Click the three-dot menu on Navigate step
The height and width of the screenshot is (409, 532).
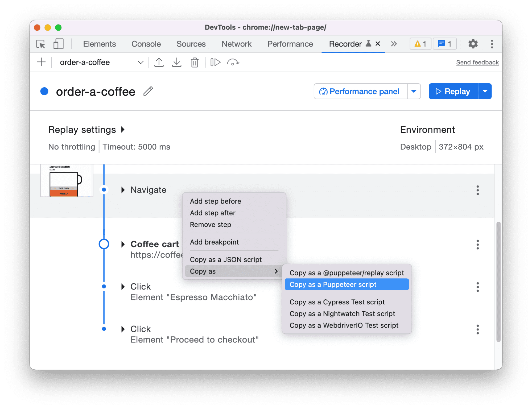click(x=478, y=189)
